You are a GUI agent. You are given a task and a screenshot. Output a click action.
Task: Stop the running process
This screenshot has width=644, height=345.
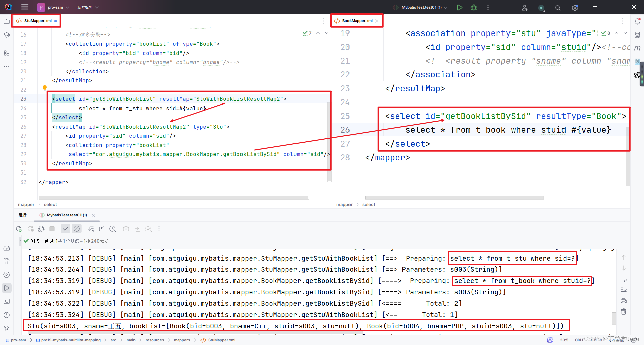coord(52,229)
